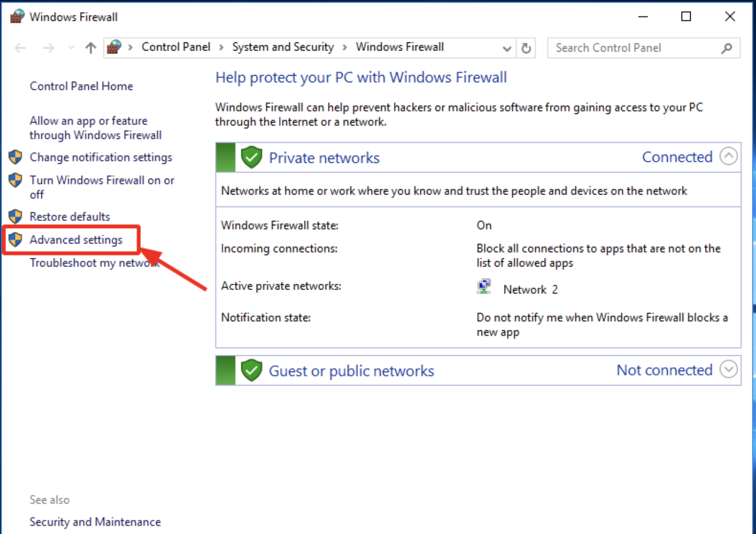Image resolution: width=756 pixels, height=534 pixels.
Task: Click the Search Control Panel field
Action: (633, 48)
